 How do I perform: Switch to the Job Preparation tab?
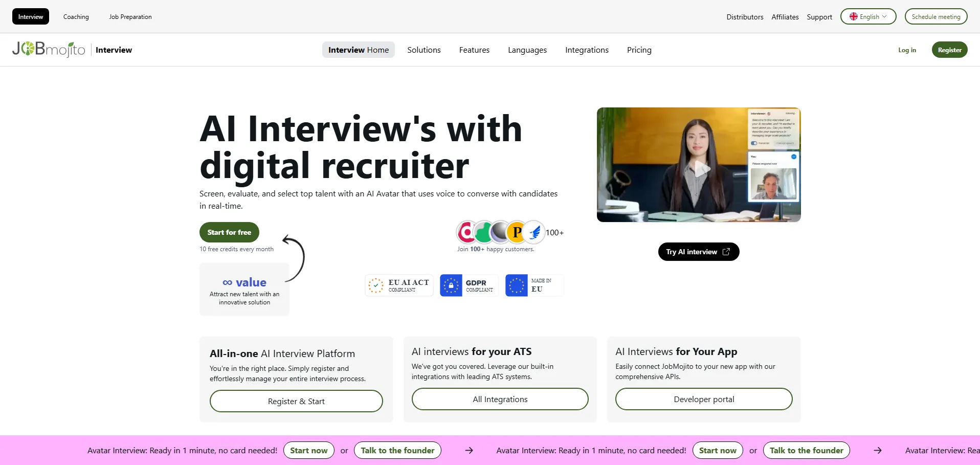130,16
